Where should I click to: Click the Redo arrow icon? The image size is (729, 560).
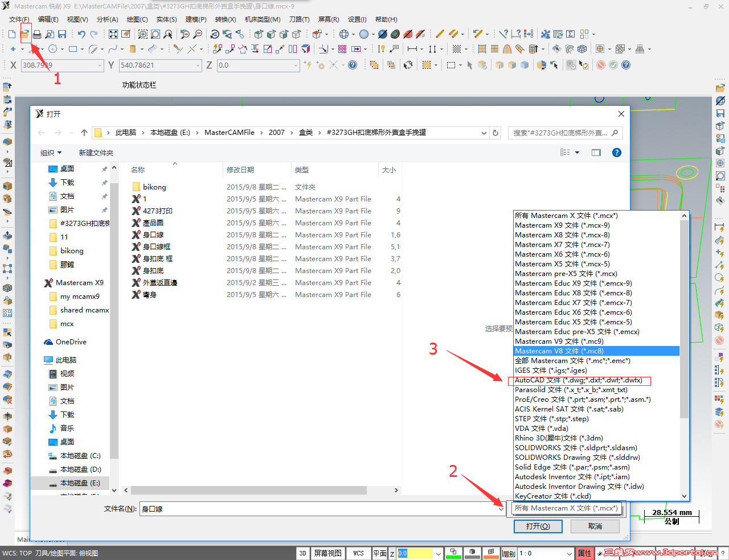tap(94, 34)
